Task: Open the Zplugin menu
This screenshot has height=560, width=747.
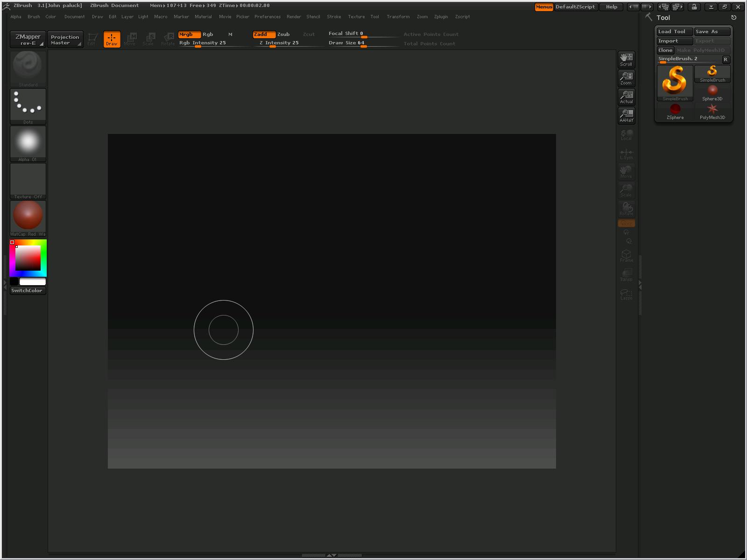Action: pos(441,16)
